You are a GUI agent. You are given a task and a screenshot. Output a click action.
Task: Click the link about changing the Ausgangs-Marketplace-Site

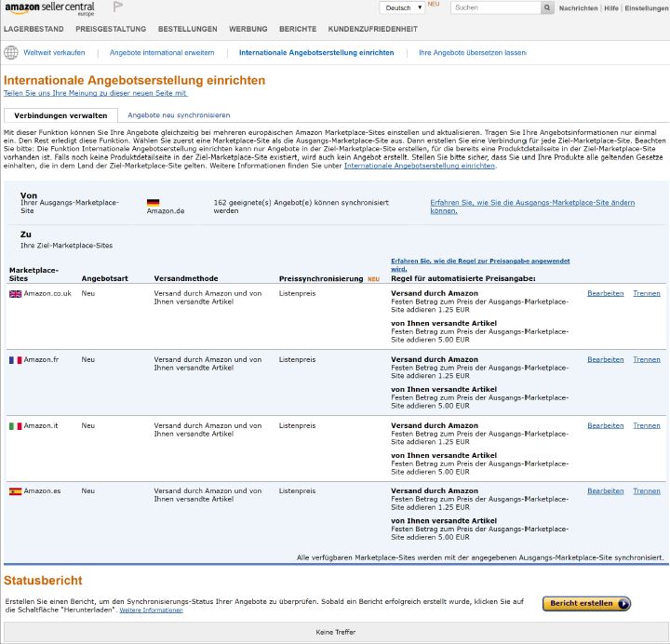coord(532,207)
